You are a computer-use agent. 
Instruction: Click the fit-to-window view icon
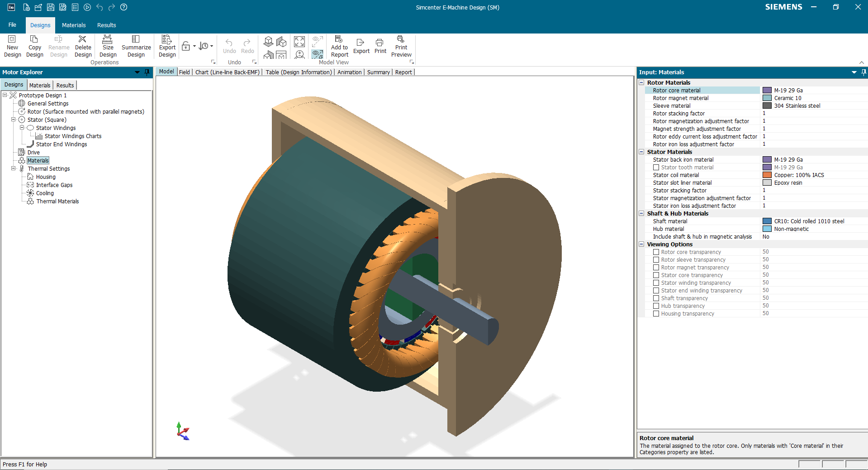[299, 42]
